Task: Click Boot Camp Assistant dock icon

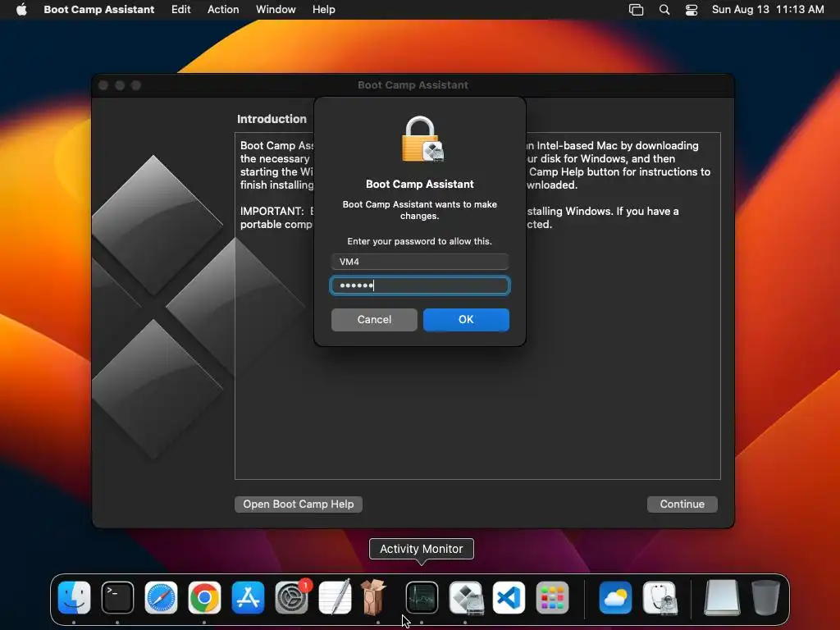Action: click(466, 597)
